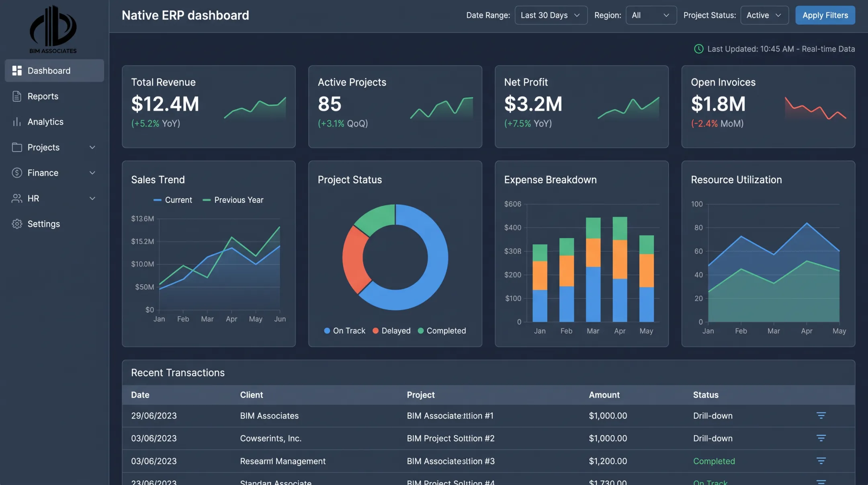The height and width of the screenshot is (485, 868).
Task: Click the Finance dollar-circle icon
Action: [x=17, y=173]
